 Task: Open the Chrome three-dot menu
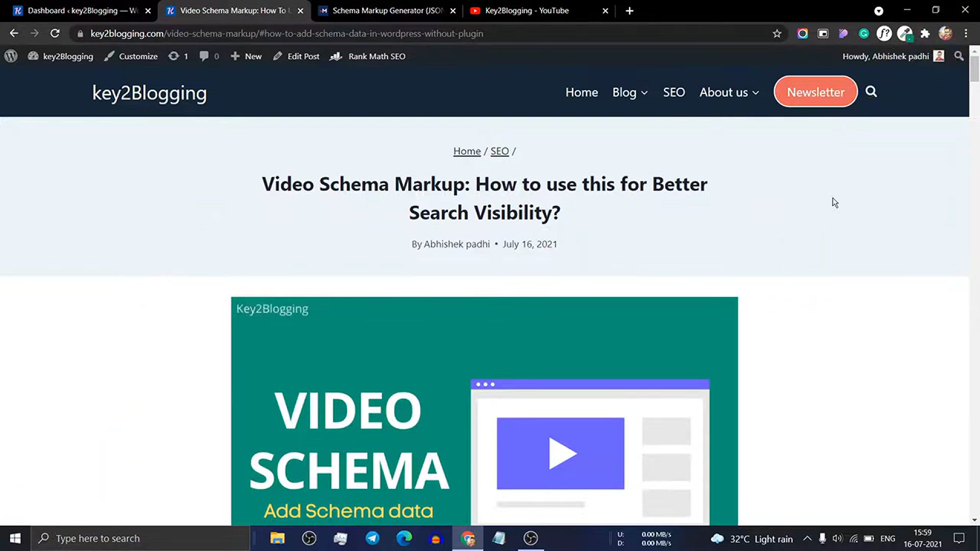point(966,34)
